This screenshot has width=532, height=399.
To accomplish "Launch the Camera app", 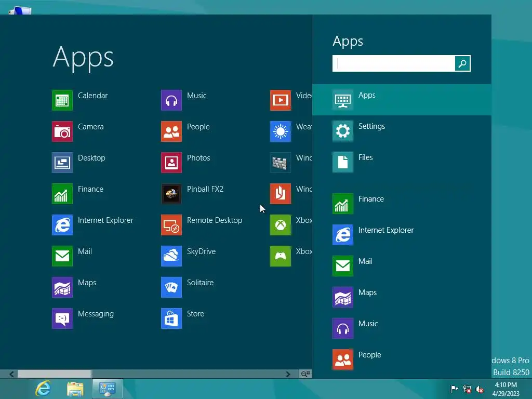I will point(78,131).
